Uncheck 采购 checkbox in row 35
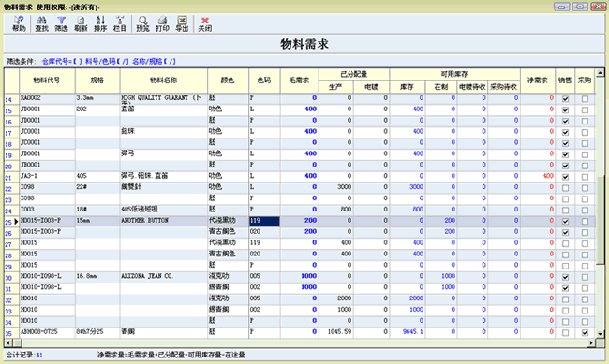 coord(585,333)
